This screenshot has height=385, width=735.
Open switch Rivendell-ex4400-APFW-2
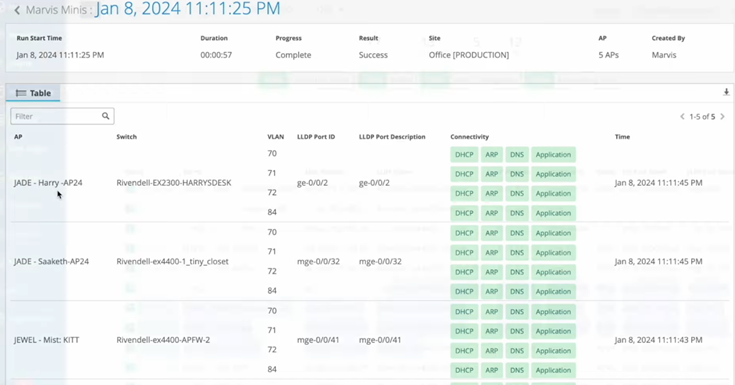(163, 340)
